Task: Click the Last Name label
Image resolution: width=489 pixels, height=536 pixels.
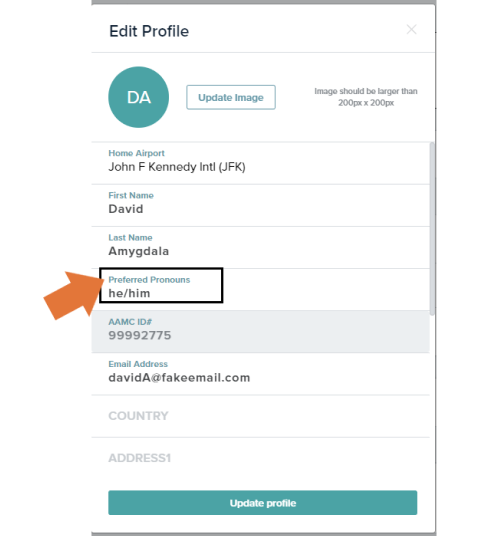Action: pos(130,238)
